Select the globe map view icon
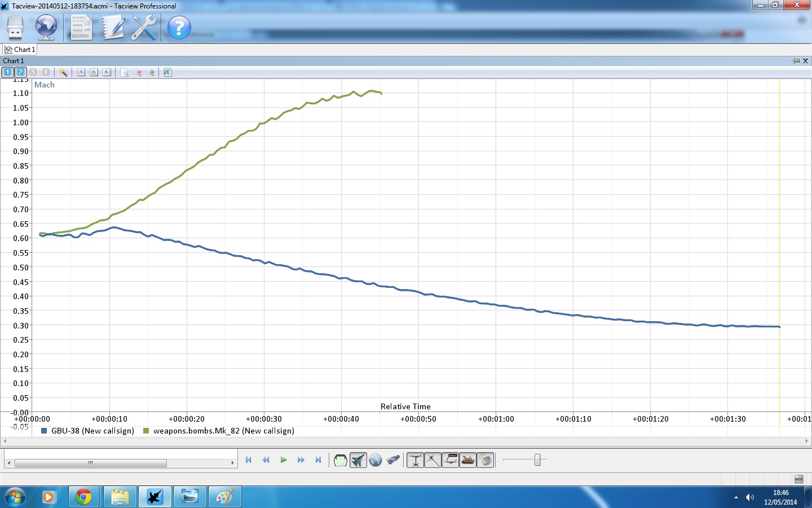Viewport: 812px width, 508px height. (376, 461)
